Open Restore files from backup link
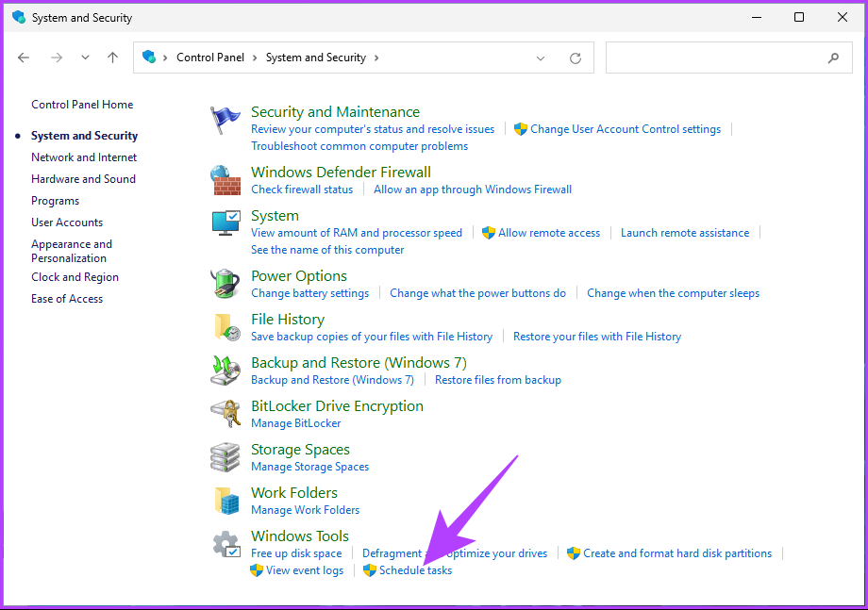The width and height of the screenshot is (868, 610). tap(498, 380)
